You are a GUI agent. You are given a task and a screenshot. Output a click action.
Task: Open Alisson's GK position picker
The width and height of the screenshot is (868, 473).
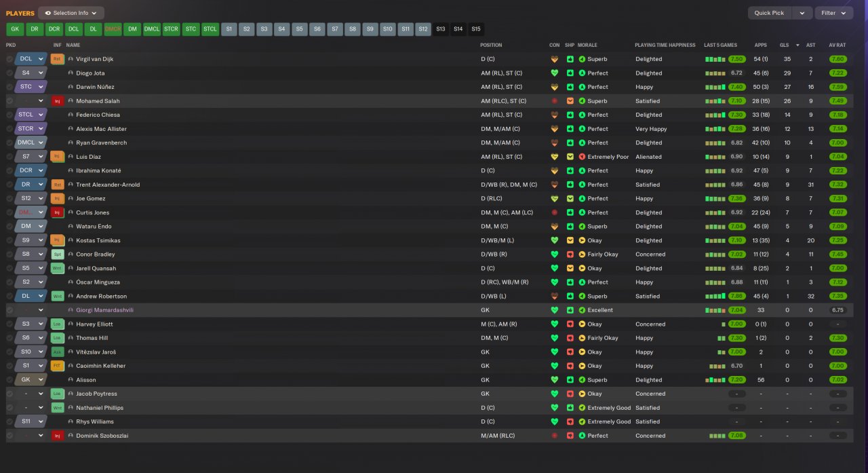[x=31, y=380]
